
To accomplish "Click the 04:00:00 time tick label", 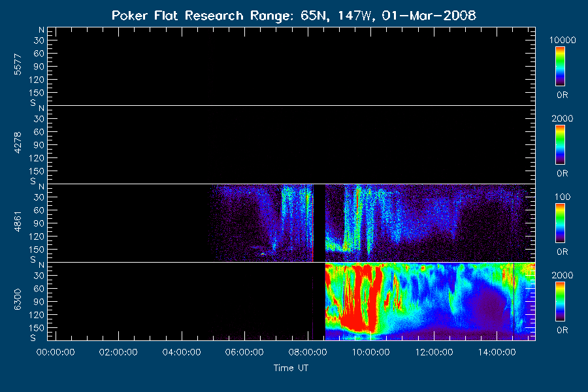I will (x=182, y=352).
